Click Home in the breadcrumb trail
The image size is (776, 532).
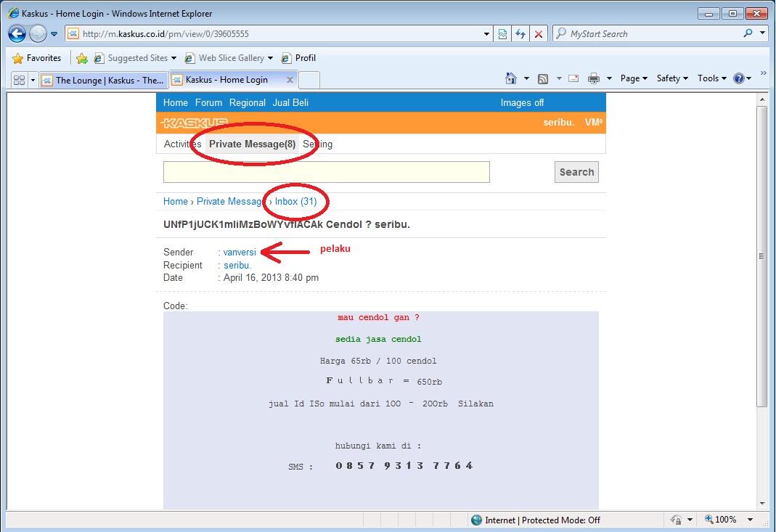[176, 202]
